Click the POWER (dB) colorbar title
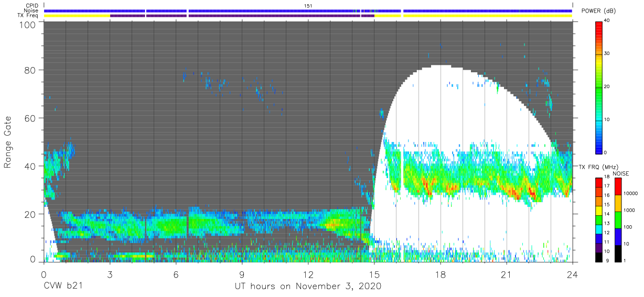This screenshot has width=644, height=297. pyautogui.click(x=599, y=11)
